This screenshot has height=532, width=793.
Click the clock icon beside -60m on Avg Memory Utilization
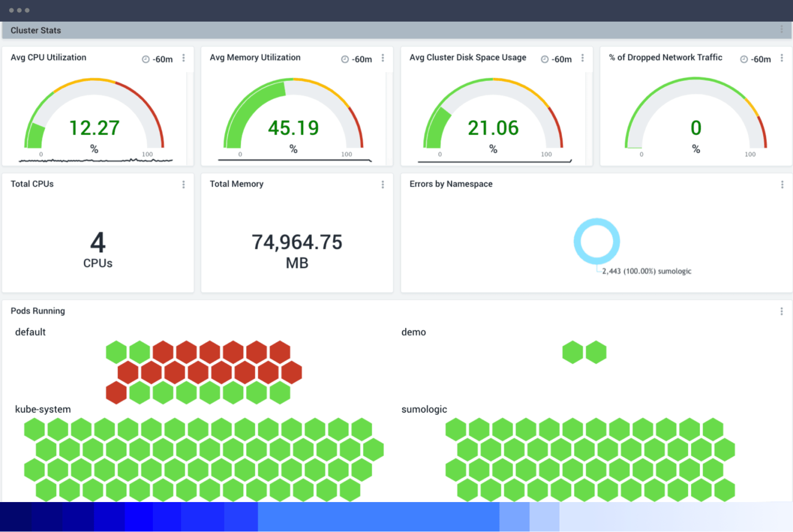344,59
